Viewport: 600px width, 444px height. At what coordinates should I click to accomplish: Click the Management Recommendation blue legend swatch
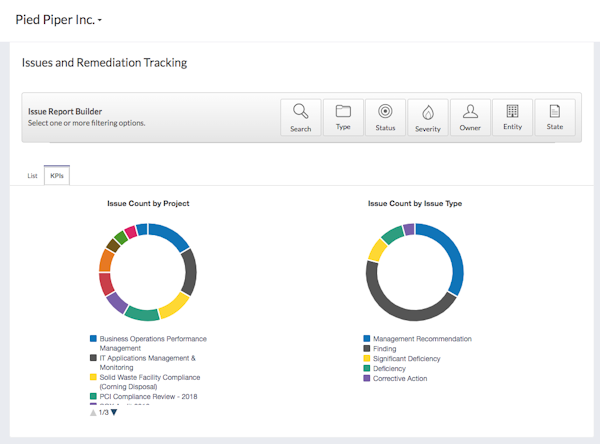point(367,339)
